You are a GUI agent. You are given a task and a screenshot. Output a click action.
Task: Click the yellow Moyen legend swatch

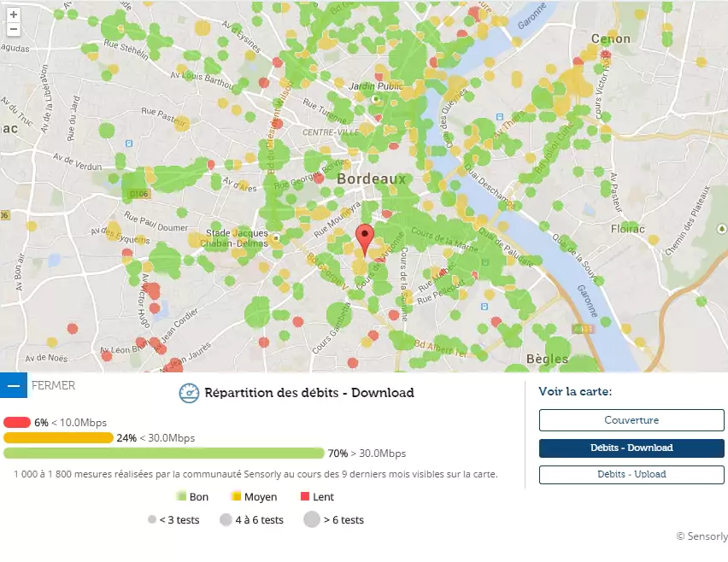(236, 496)
